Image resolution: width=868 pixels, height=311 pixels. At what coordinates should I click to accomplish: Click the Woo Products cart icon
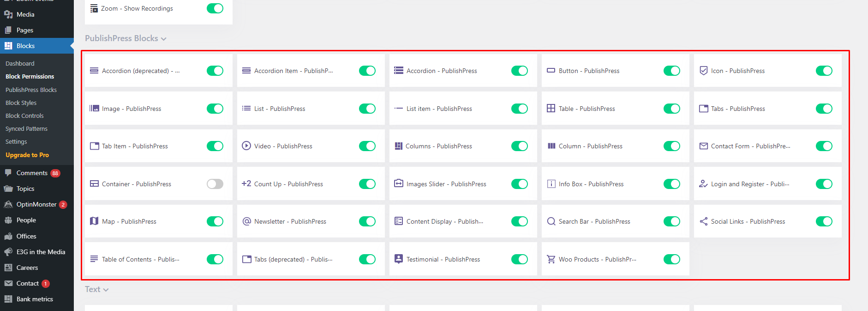point(551,259)
